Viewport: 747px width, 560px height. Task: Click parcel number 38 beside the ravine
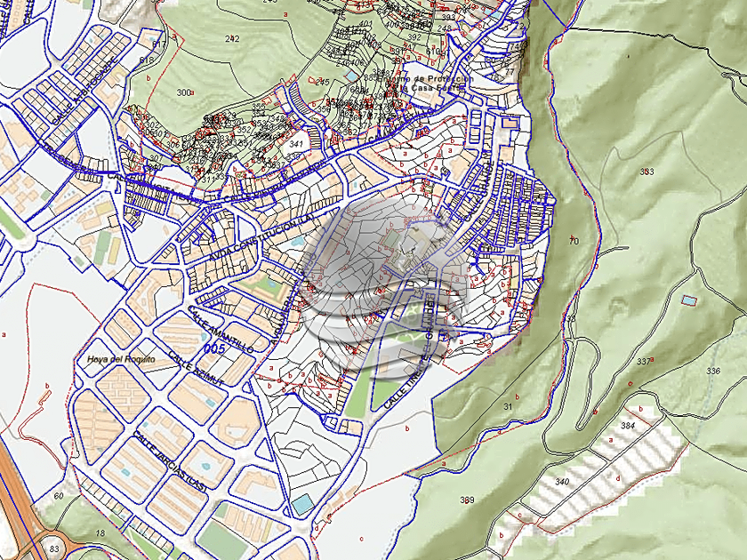pos(571,318)
